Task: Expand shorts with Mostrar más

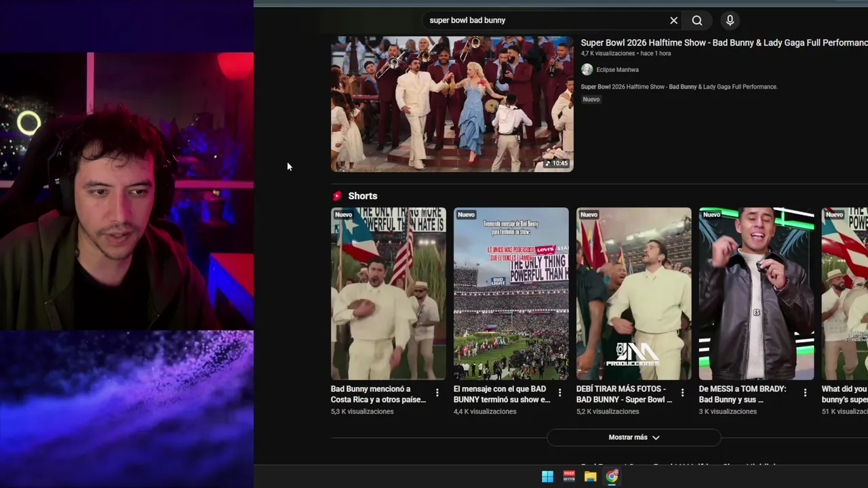Action: click(x=634, y=437)
